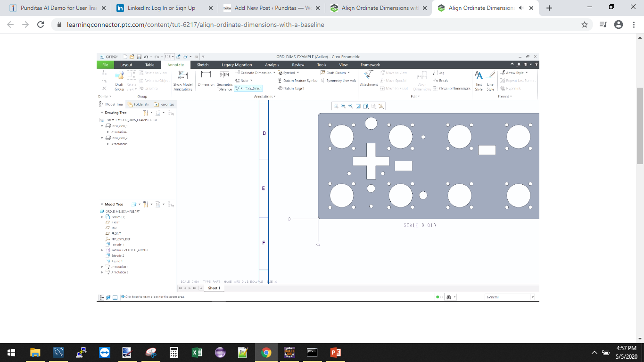Click the Show Model Annotations button
Image resolution: width=644 pixels, height=362 pixels.
tap(183, 81)
